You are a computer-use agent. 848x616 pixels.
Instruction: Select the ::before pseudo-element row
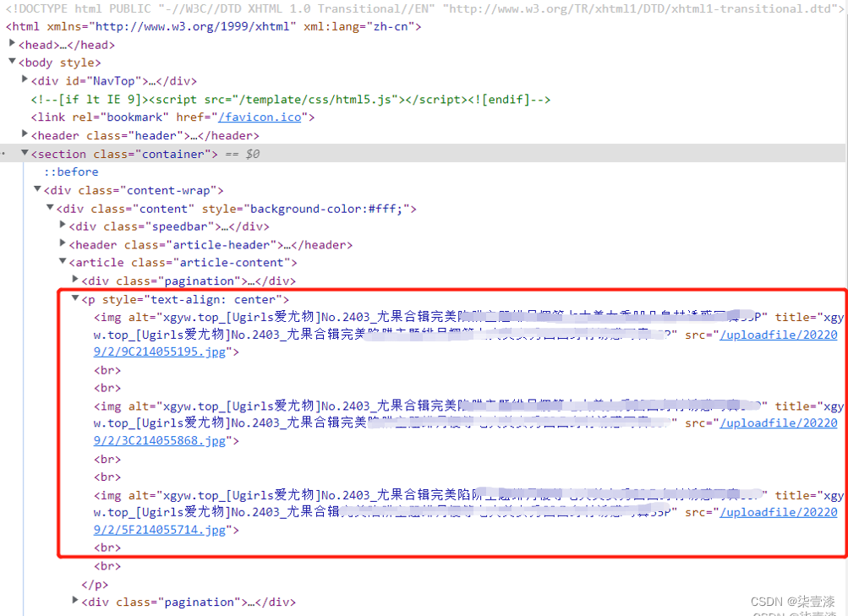(x=71, y=172)
